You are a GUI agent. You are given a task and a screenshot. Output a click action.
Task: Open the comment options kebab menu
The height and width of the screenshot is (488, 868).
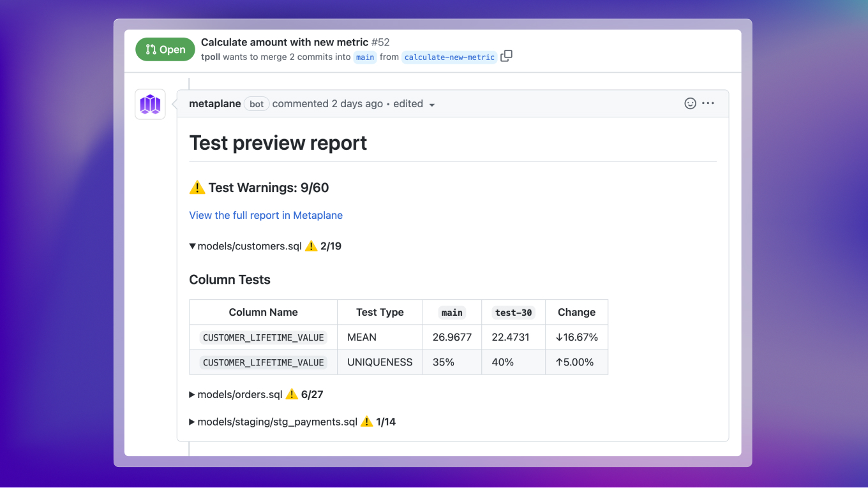pos(708,103)
